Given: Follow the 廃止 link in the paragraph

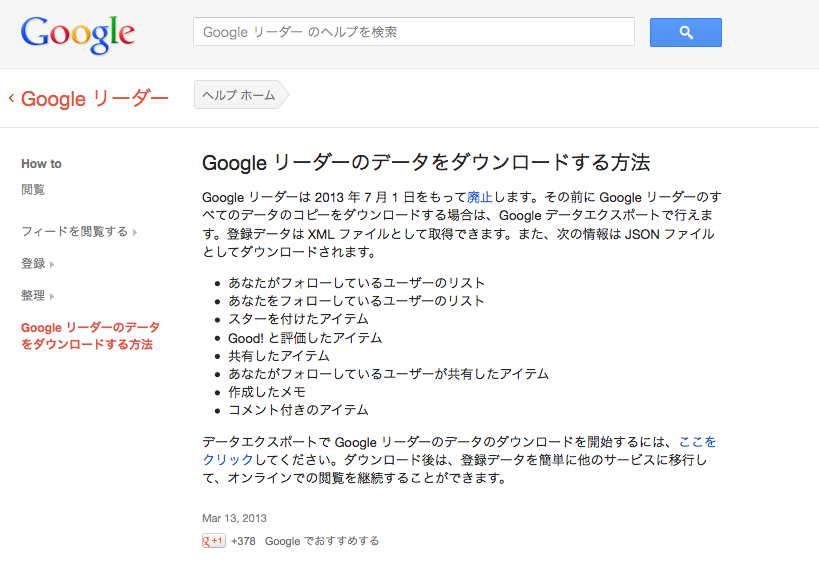Looking at the screenshot, I should click(479, 197).
